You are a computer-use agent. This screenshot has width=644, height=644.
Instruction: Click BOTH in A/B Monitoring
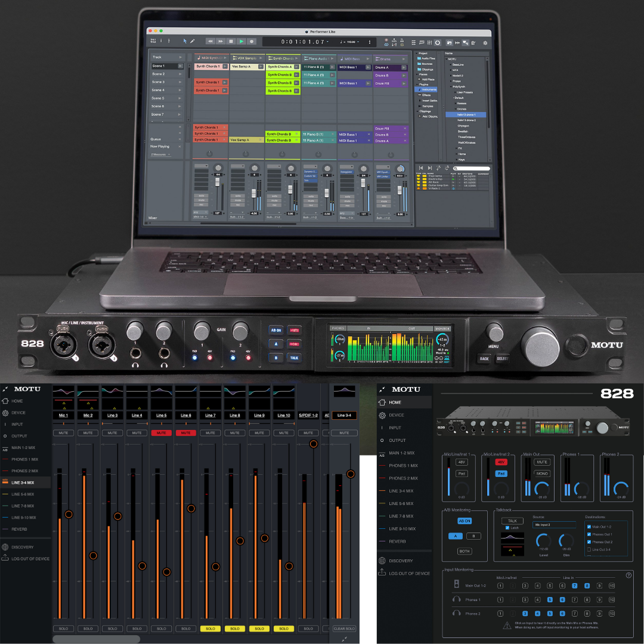[x=465, y=551]
